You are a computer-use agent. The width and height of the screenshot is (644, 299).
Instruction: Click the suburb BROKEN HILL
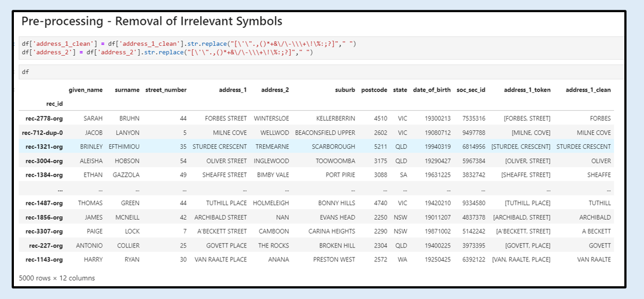tap(337, 246)
